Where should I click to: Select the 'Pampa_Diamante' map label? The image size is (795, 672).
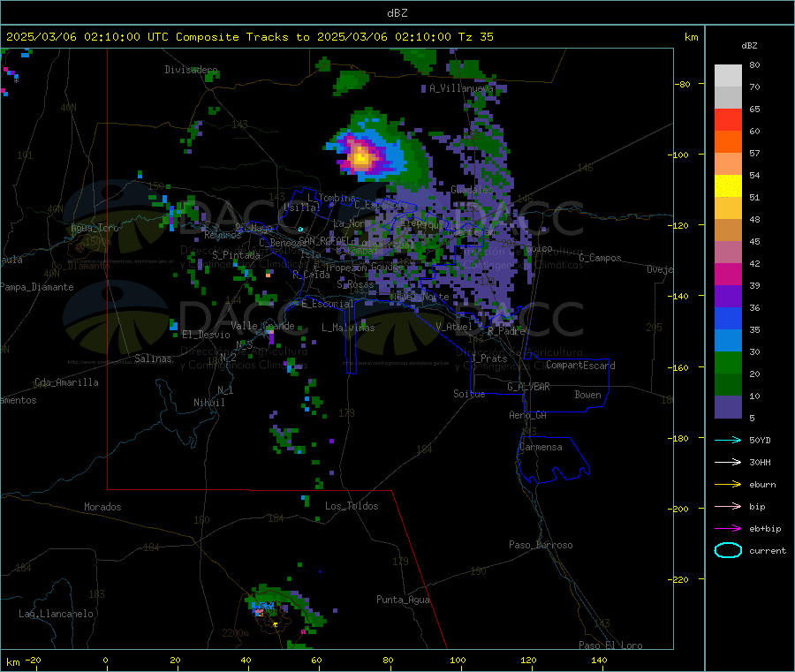coord(37,287)
